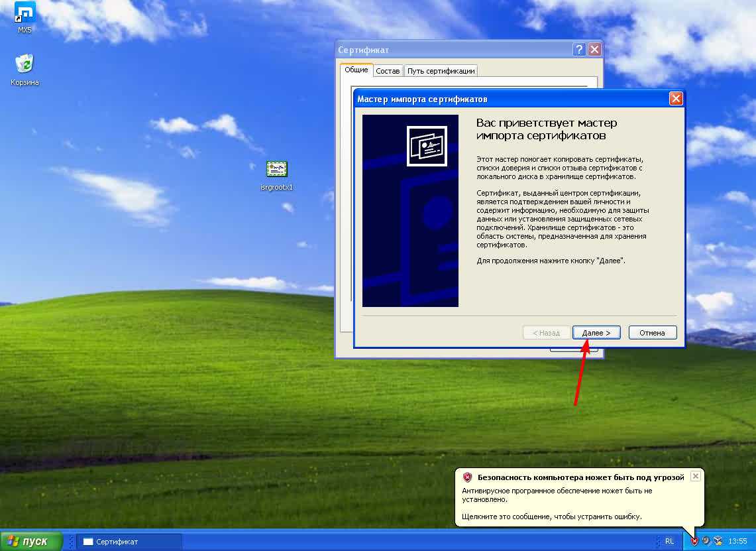
Task: Close the Сертификат window behind the wizard
Action: click(594, 49)
